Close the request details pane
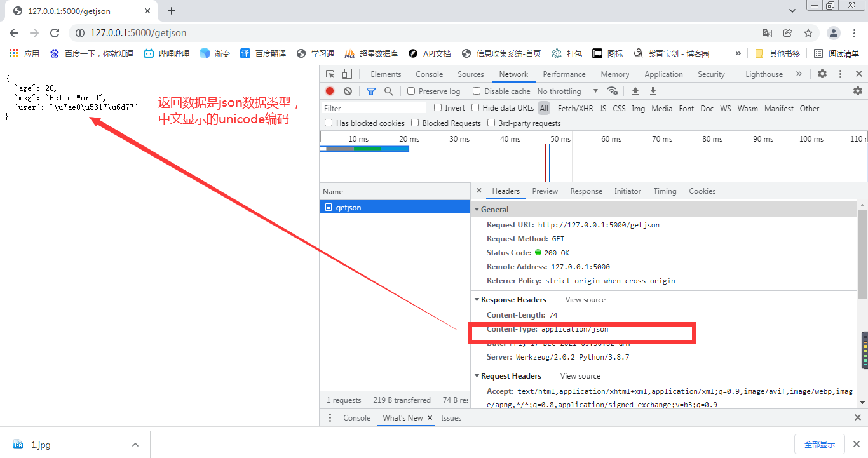Screen dimensions: 868x458 pos(479,191)
